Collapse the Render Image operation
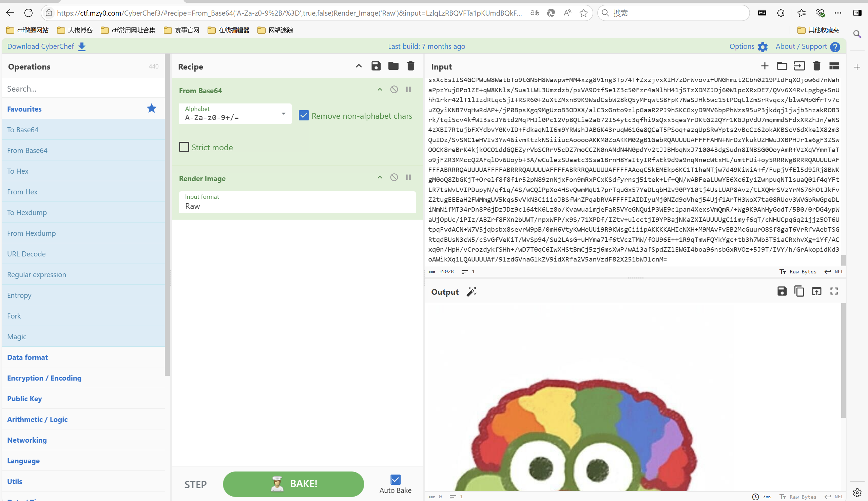The image size is (868, 501). tap(380, 177)
